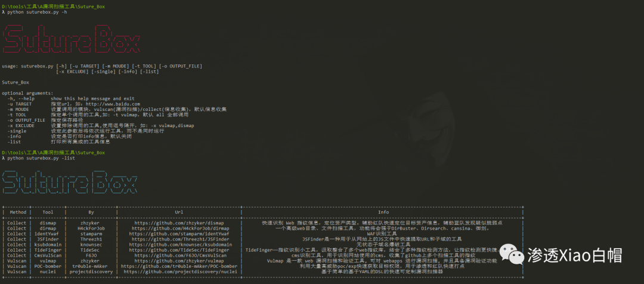Image resolution: width=644 pixels, height=284 pixels.
Task: Click the second Suture_Box path prompt line
Action: pos(53,153)
